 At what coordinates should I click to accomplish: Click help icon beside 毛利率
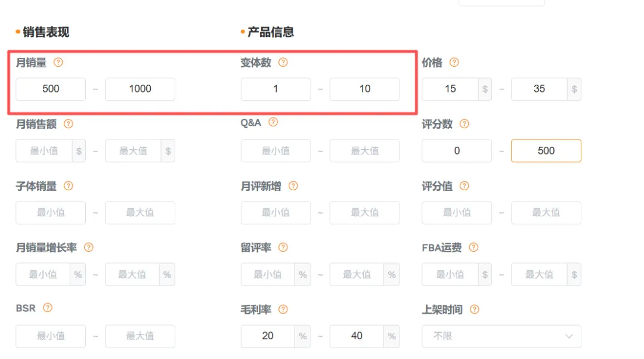(x=283, y=310)
